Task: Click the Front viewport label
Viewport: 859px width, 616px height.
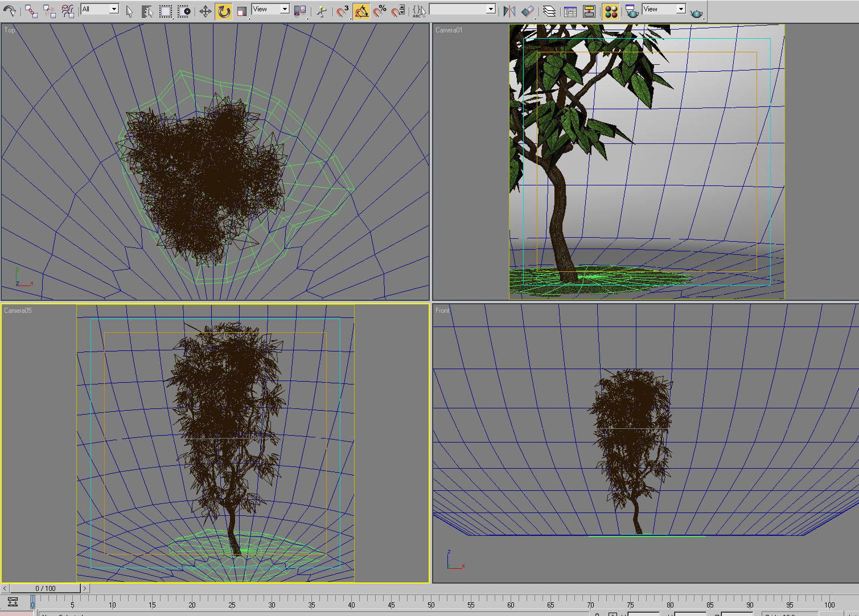Action: tap(442, 311)
